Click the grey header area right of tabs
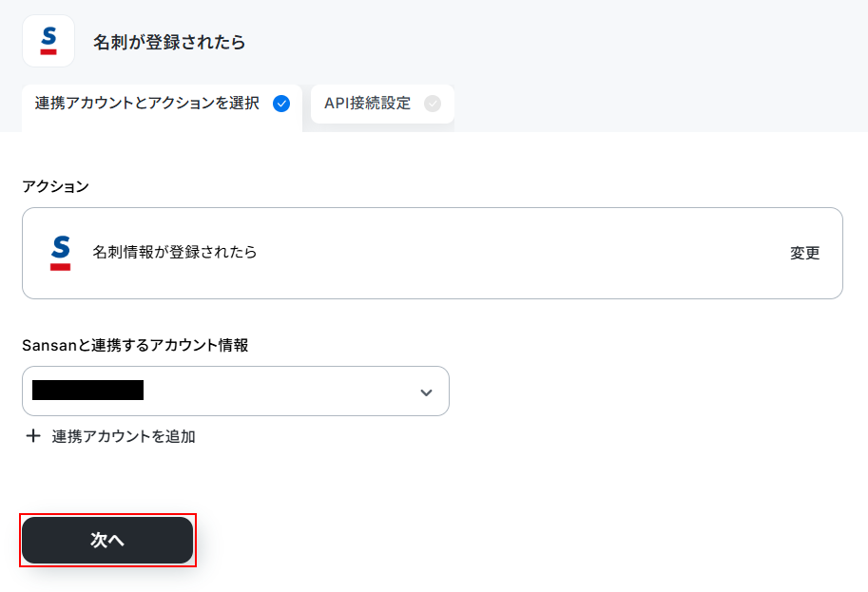This screenshot has height=592, width=868. click(659, 105)
